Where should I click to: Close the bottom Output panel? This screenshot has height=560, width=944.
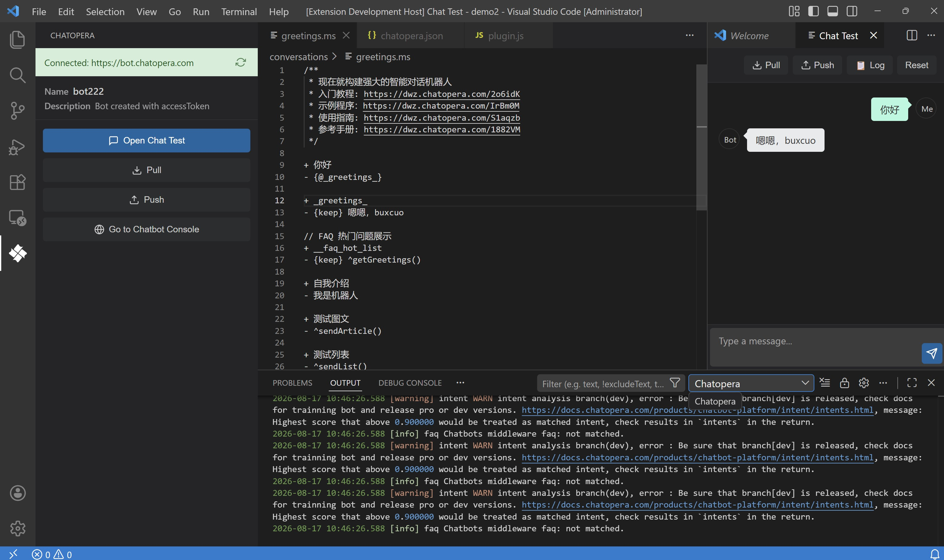point(931,383)
